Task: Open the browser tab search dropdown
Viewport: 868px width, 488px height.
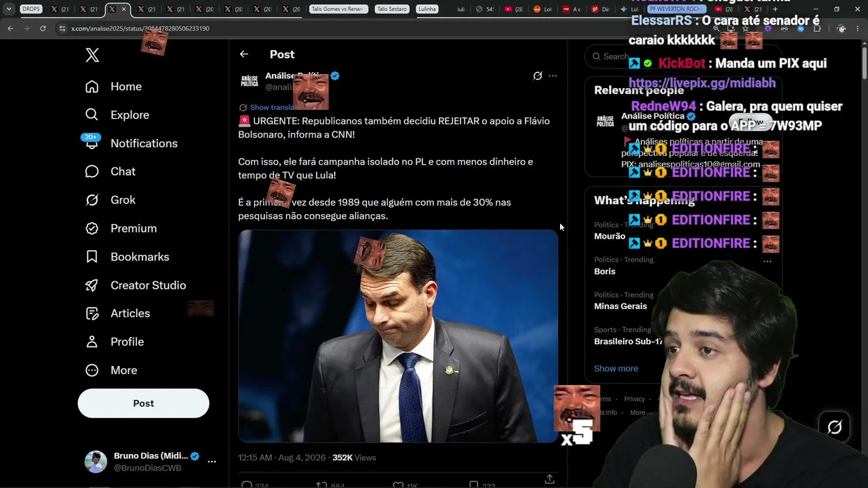Action: tap(9, 9)
